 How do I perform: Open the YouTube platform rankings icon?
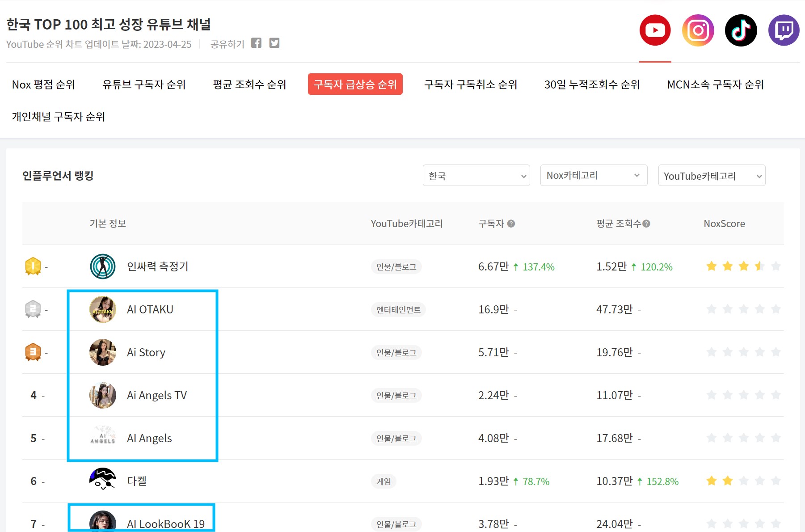[x=655, y=30]
